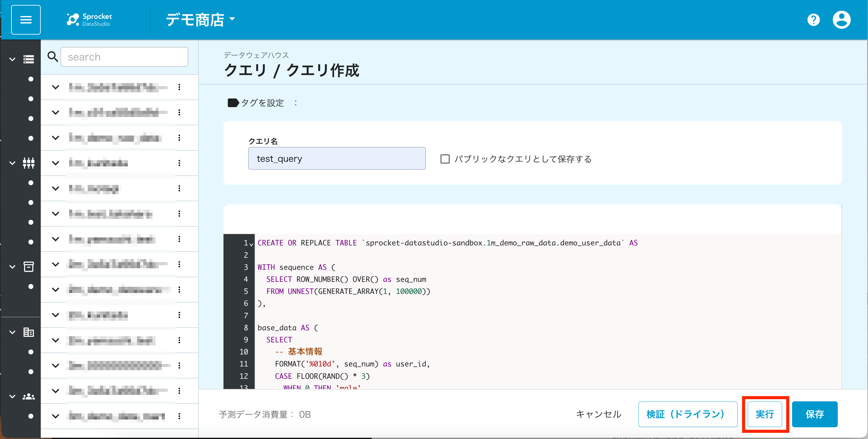This screenshot has height=439, width=868.
Task: Click the データウェアハウス breadcrumb text
Action: click(x=256, y=55)
